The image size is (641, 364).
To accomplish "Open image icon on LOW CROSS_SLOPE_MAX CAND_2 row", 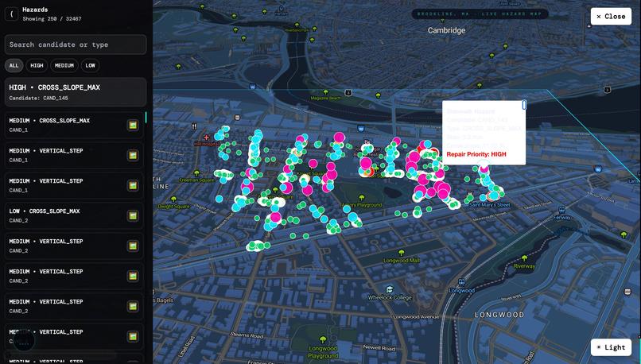I will (133, 215).
